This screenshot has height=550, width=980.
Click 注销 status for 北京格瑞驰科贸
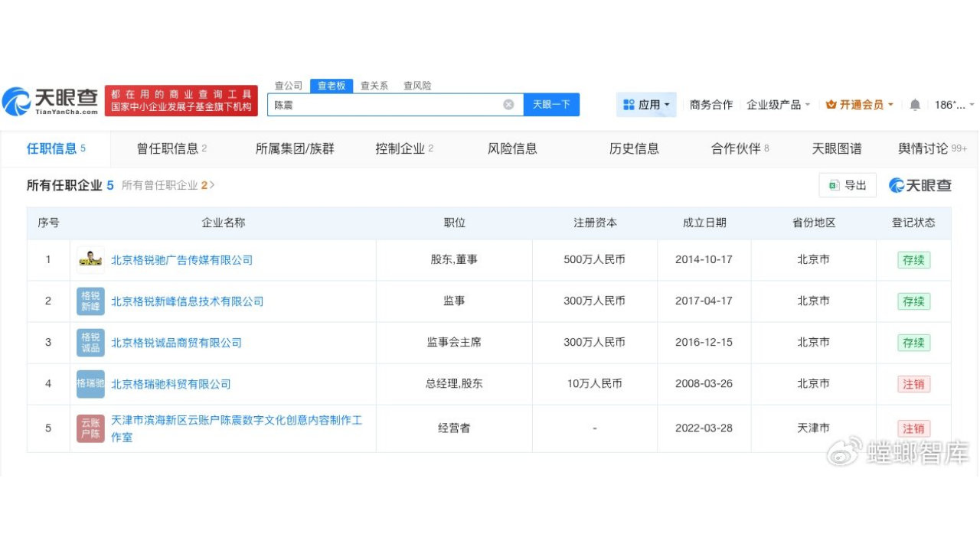click(913, 384)
